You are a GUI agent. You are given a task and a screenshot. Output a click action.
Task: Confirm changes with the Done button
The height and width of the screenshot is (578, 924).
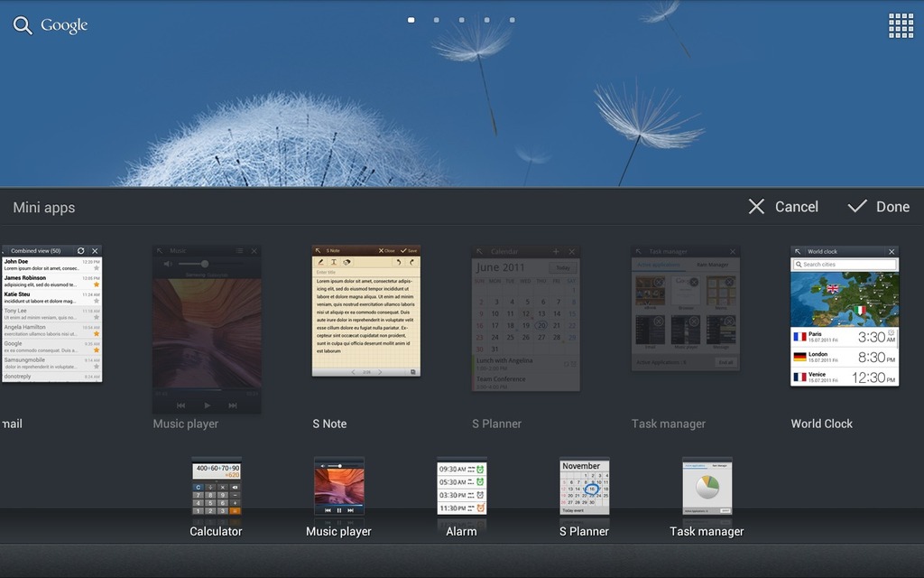click(x=878, y=207)
